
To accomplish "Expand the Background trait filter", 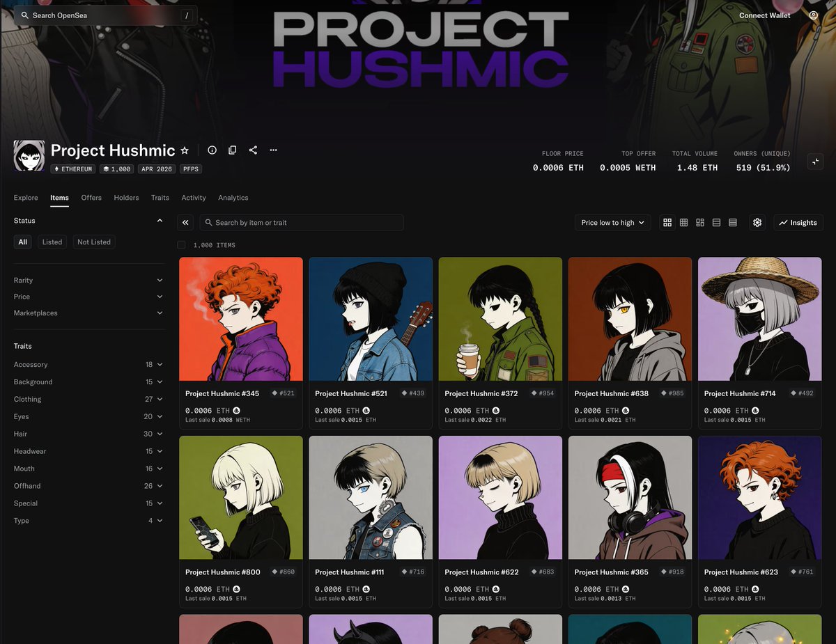I will point(89,382).
